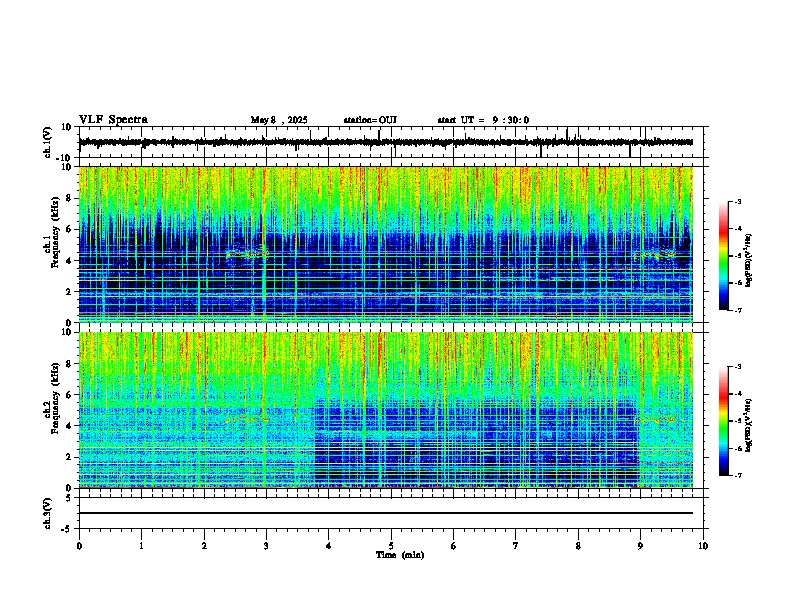Click the ch.3(V) axis label
The image size is (792, 612).
(x=48, y=513)
